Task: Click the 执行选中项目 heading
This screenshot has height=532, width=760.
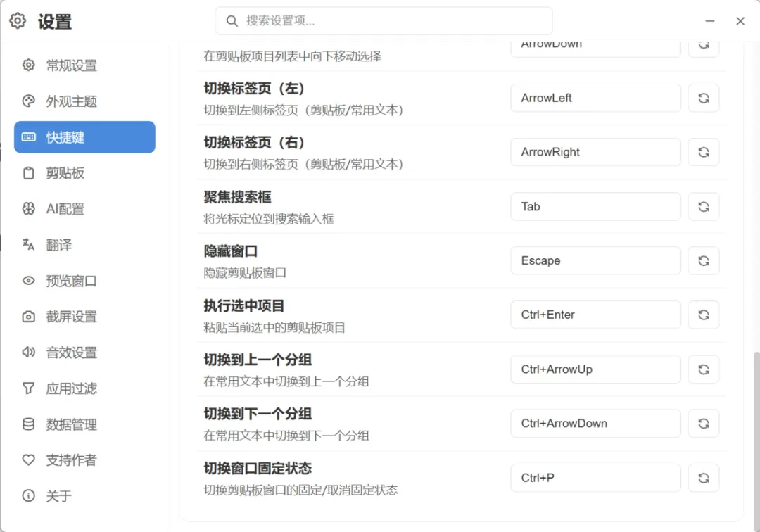Action: [x=243, y=305]
